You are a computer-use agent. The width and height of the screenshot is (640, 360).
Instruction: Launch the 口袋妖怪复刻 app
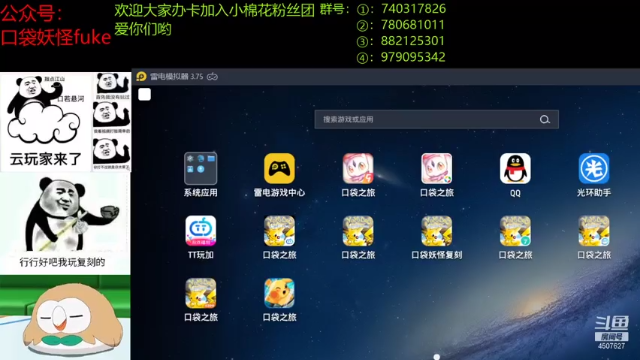click(437, 231)
